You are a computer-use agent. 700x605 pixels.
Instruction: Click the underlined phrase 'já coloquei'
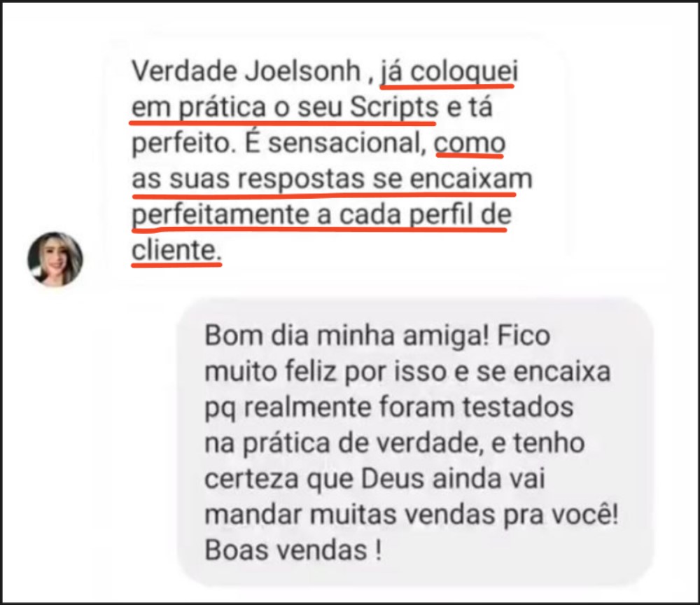[449, 72]
